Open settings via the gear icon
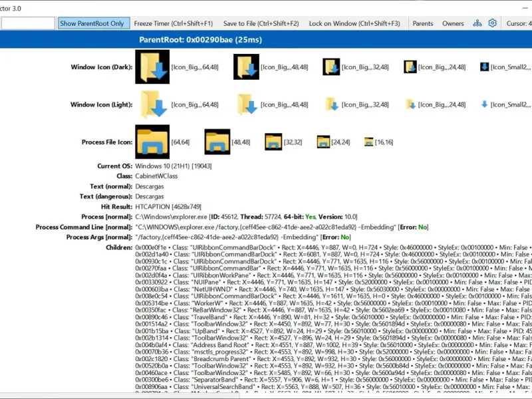The height and width of the screenshot is (399, 532). pyautogui.click(x=492, y=23)
